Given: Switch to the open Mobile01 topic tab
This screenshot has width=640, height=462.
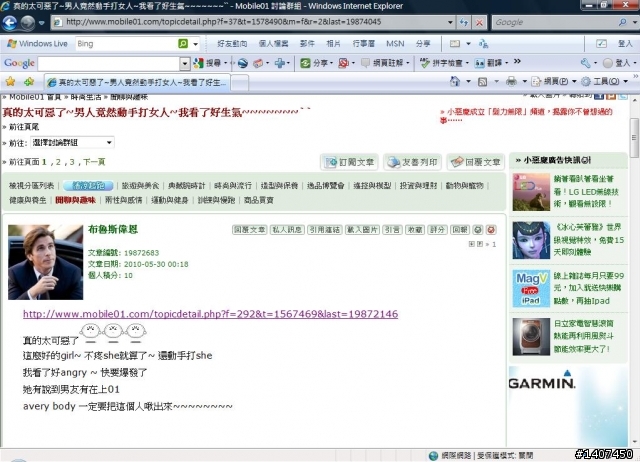Looking at the screenshot, I should (x=137, y=82).
